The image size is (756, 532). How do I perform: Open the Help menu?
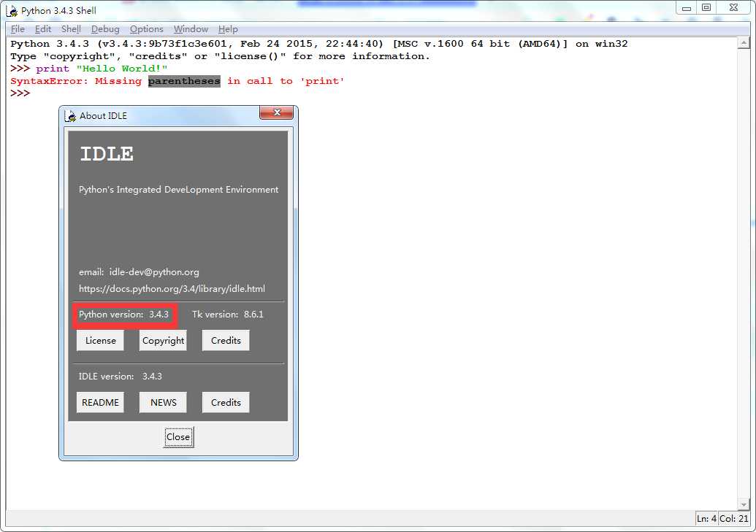click(x=228, y=29)
